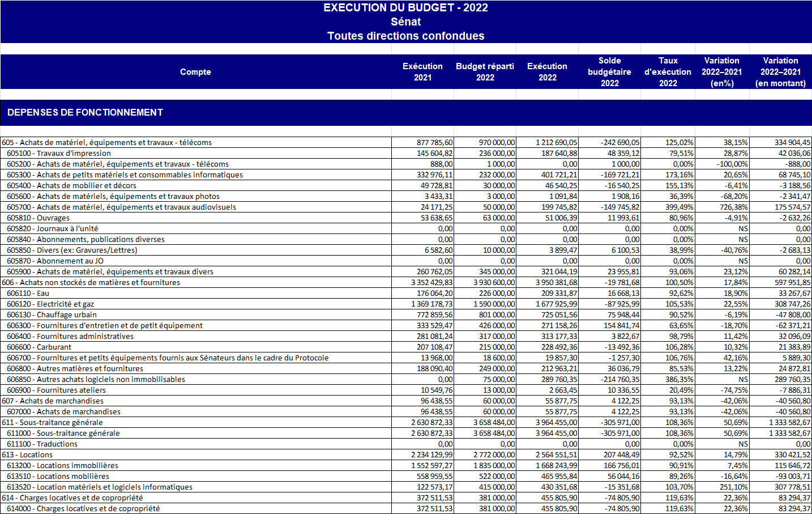
Task: Select the "Variation 2022–2021 (en%)" header
Action: 721,72
